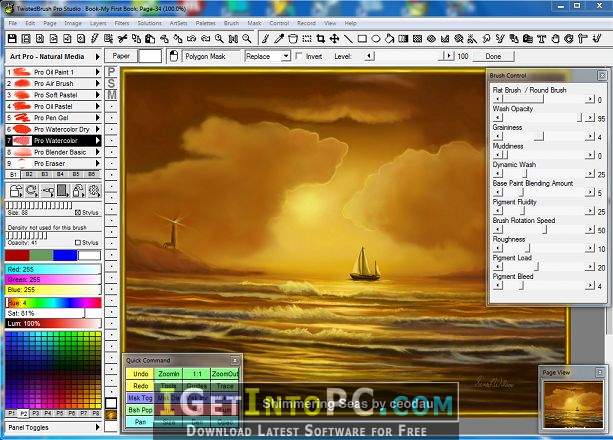Toggle the Size Stylus checkbox

[x=77, y=212]
